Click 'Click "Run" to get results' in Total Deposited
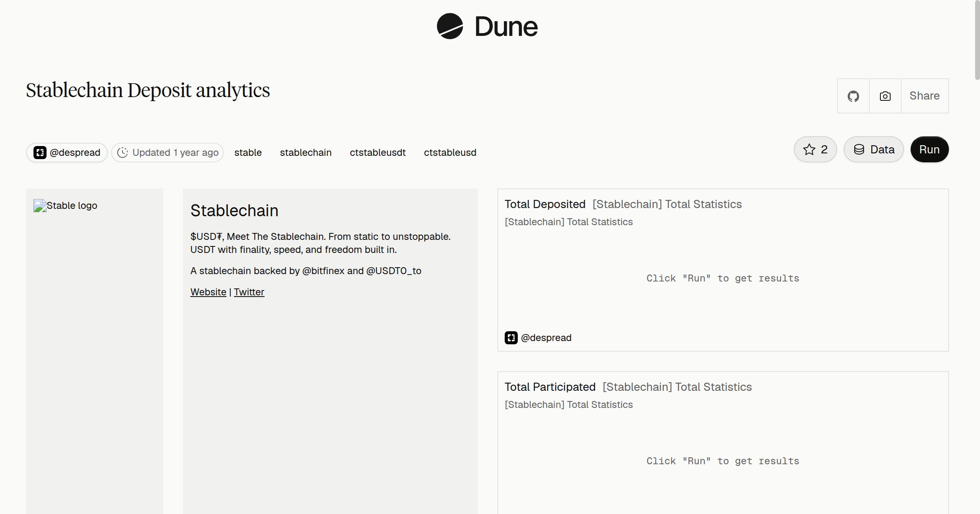Screen dimensions: 980x514 (723, 278)
